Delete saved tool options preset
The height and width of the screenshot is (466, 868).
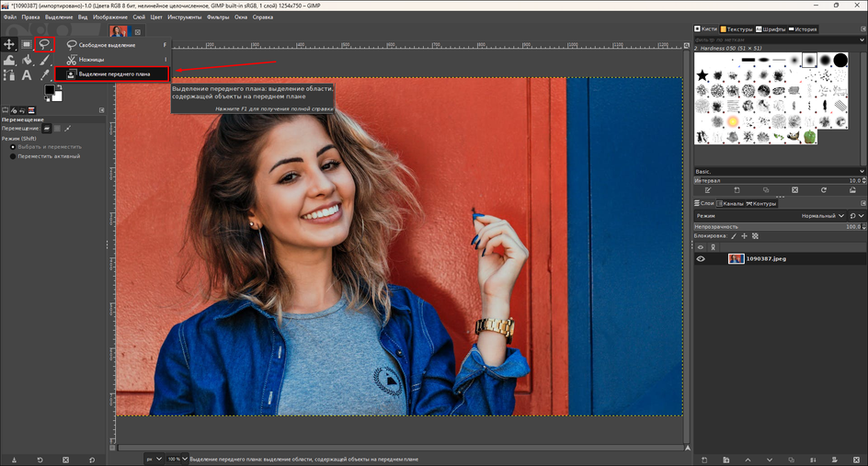[65, 460]
